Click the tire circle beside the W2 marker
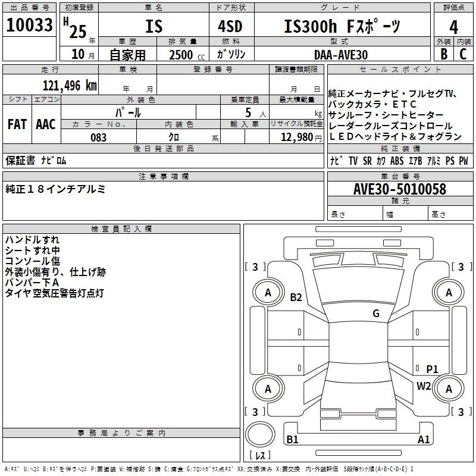Screen dimensions: 476x476 click(449, 389)
